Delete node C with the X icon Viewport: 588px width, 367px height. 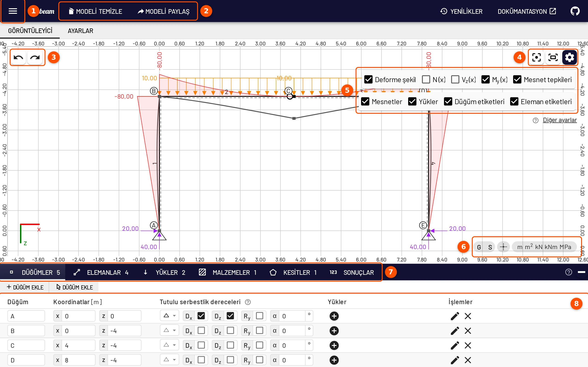click(x=468, y=345)
